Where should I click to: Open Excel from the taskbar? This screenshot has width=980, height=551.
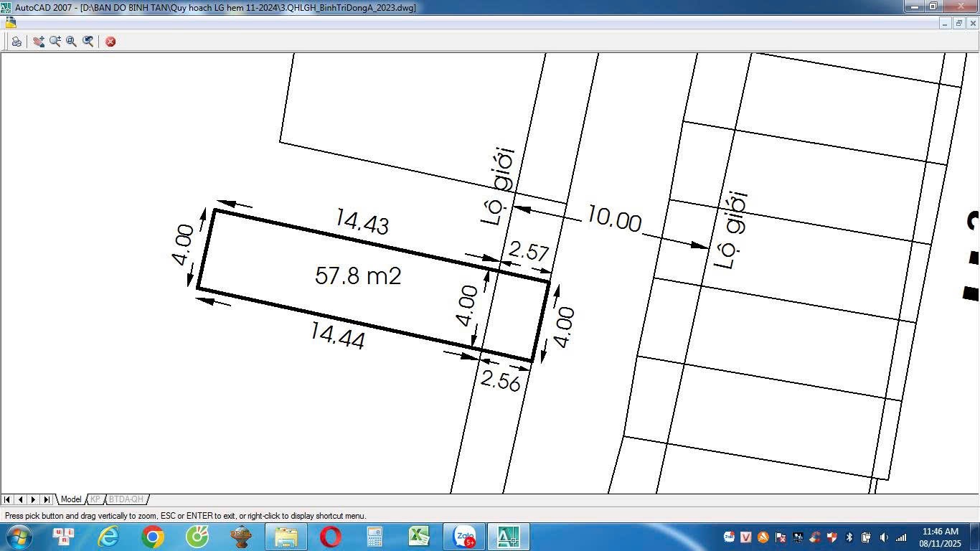[x=419, y=537]
